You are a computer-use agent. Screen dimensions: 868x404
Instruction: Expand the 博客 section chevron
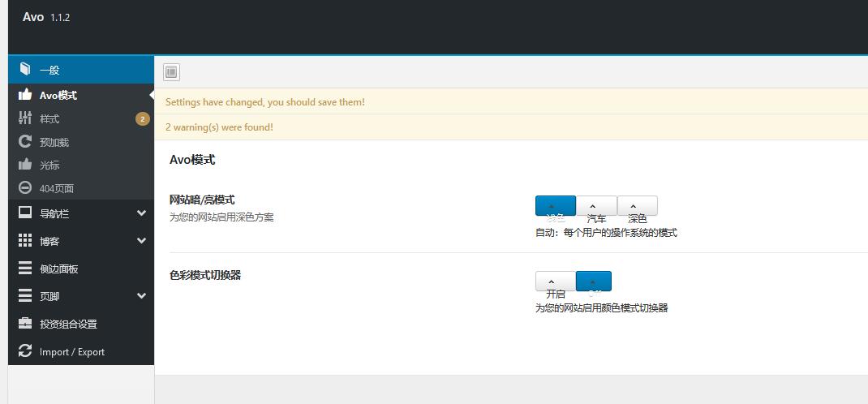pos(141,241)
